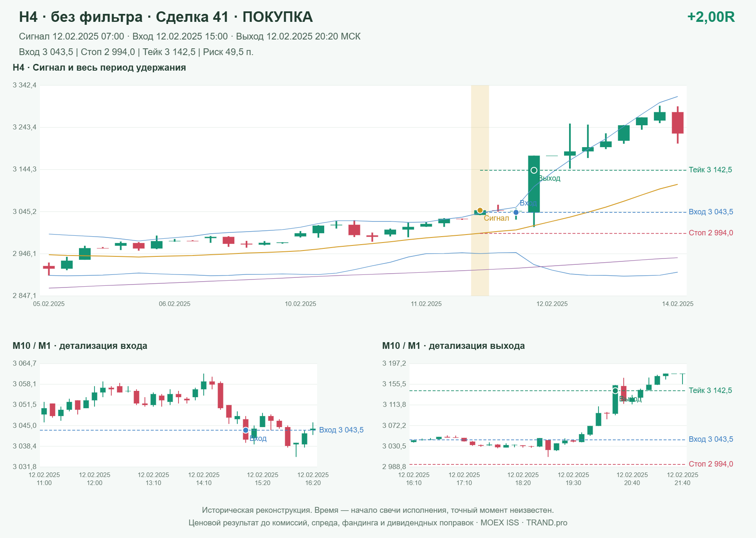
Task: Click the 16:20 time label in entry chart
Action: [313, 483]
